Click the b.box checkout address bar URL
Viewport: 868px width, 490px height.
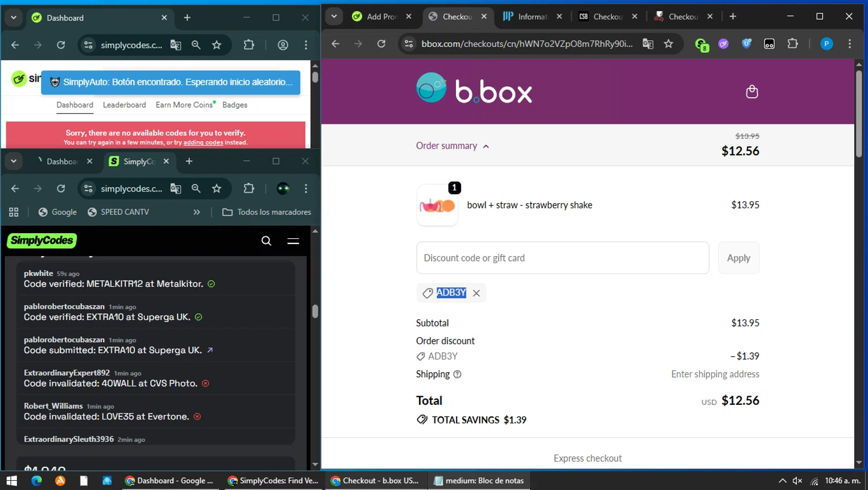point(527,44)
